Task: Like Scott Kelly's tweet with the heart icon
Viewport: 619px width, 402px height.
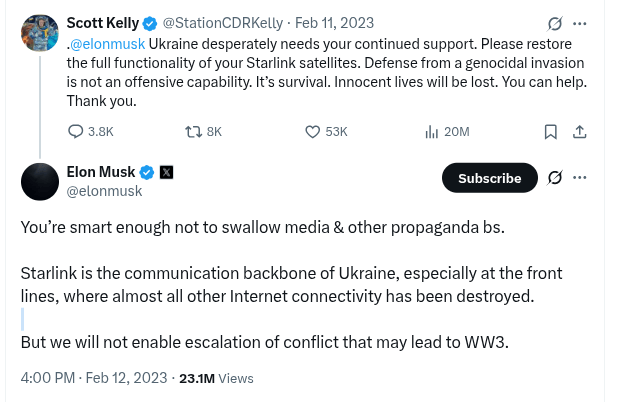Action: point(312,131)
